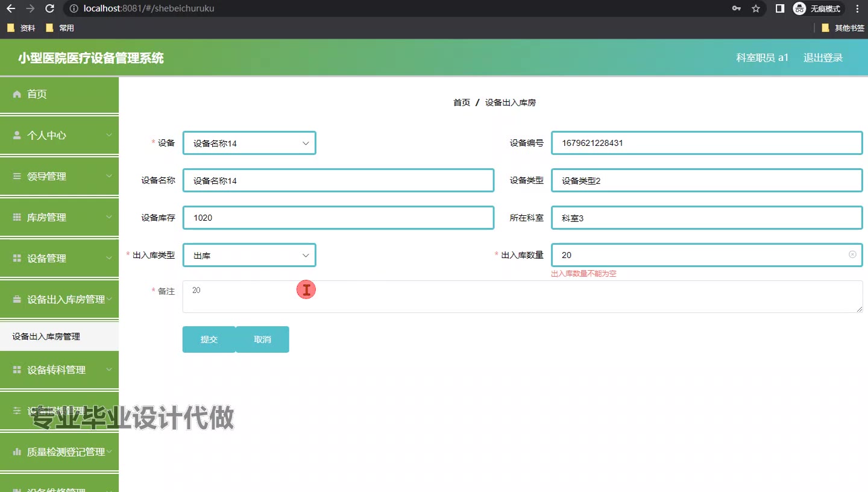The height and width of the screenshot is (492, 868).
Task: Cancel the form with 取消 button
Action: [262, 339]
